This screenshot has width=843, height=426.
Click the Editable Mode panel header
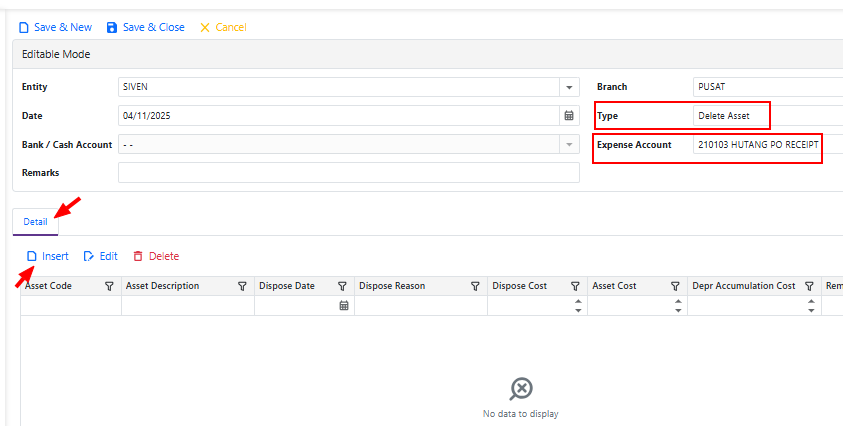point(428,54)
